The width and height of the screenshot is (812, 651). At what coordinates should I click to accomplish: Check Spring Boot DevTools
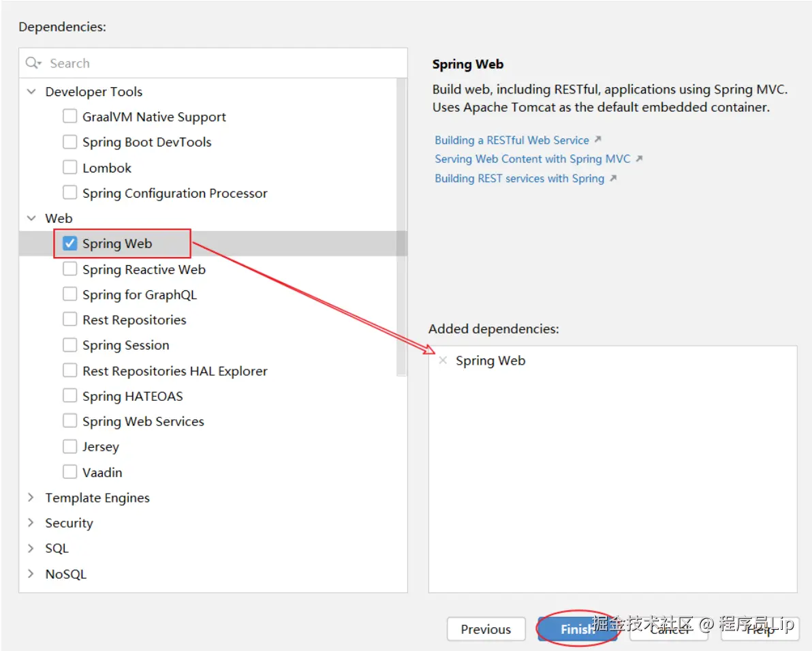[70, 142]
